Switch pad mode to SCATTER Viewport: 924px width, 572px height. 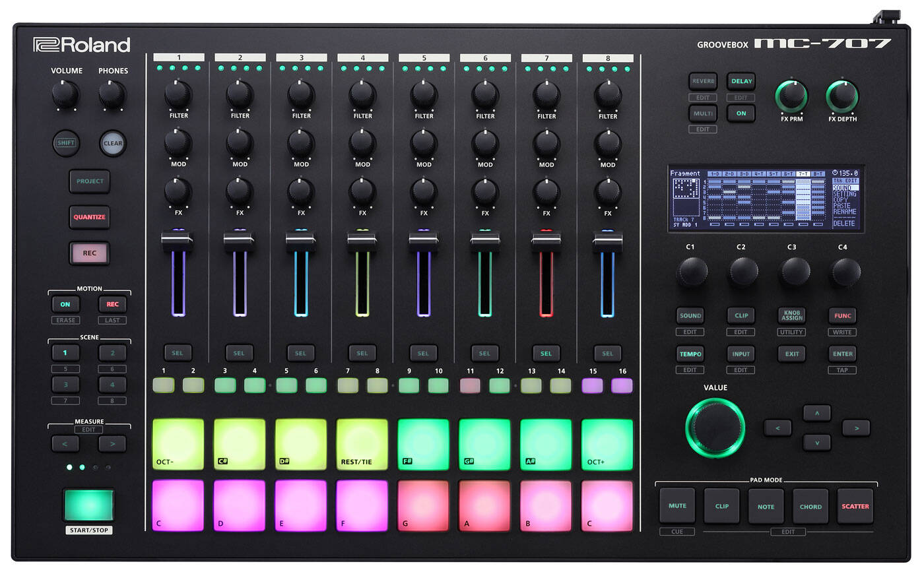855,506
